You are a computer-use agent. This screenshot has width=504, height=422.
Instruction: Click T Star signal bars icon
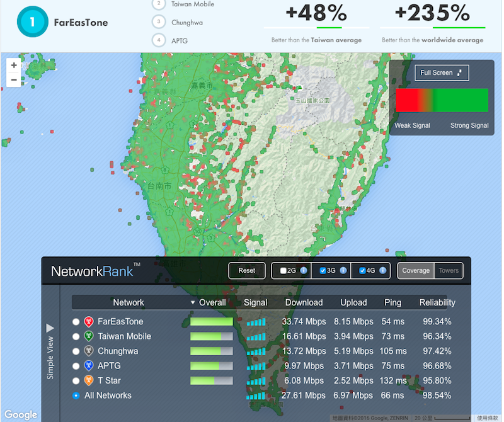coord(256,381)
